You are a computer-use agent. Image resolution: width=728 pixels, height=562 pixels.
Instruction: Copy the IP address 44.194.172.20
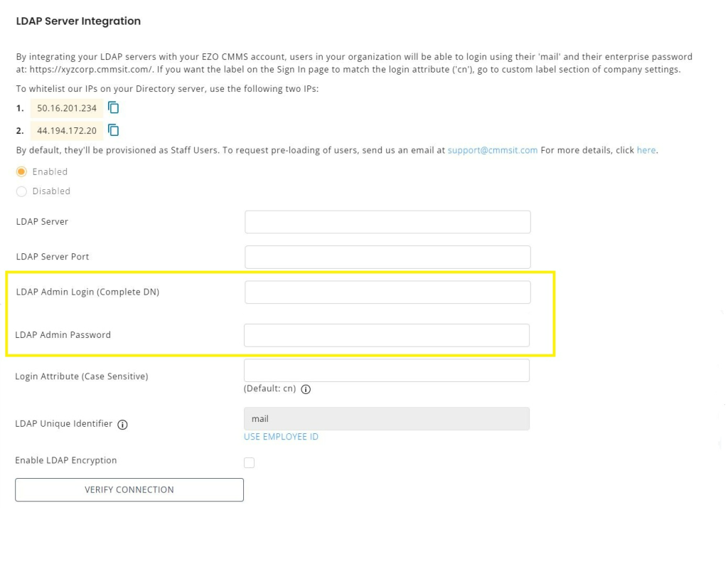pyautogui.click(x=113, y=130)
